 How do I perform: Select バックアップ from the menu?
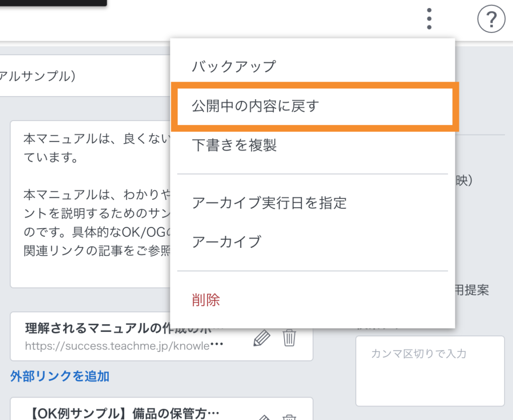point(233,66)
